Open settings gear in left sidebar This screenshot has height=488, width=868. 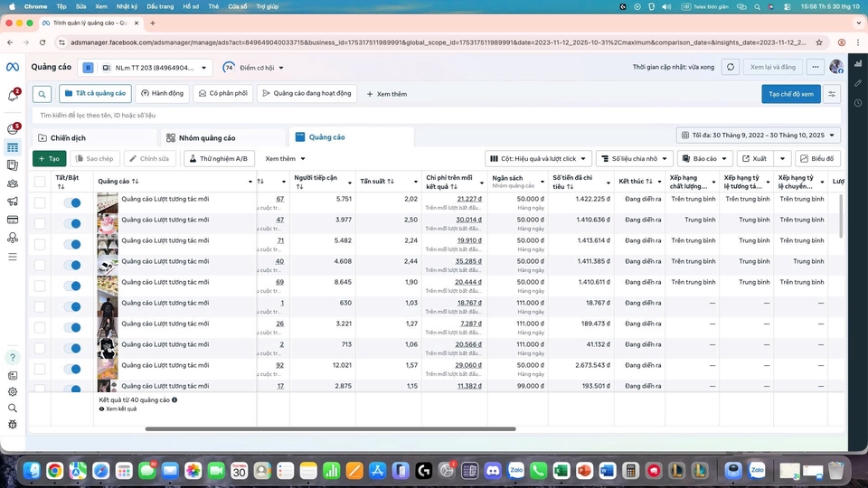tap(13, 391)
